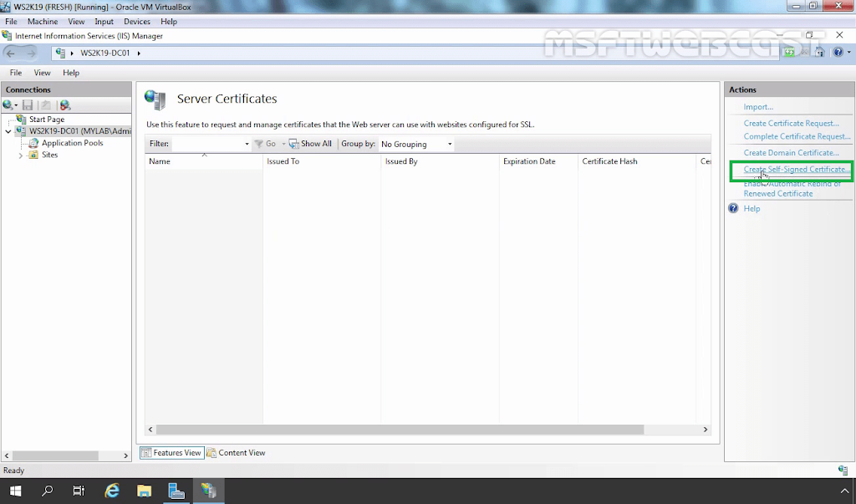Click the Save floppy-disk icon in Connections toolbar
The width and height of the screenshot is (856, 504).
coord(28,104)
